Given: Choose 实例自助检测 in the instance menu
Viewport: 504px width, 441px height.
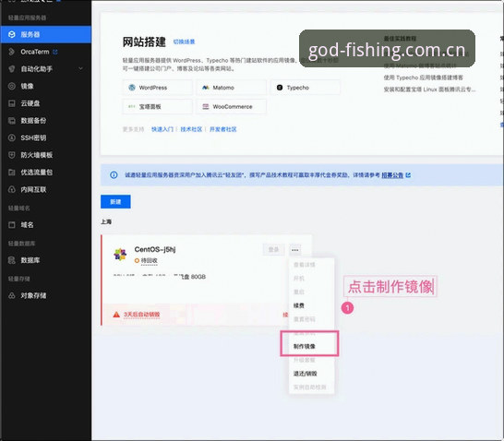Looking at the screenshot, I should click(311, 387).
